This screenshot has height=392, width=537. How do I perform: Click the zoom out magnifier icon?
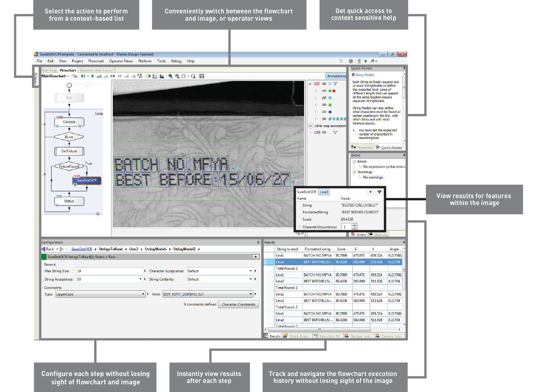(177, 76)
